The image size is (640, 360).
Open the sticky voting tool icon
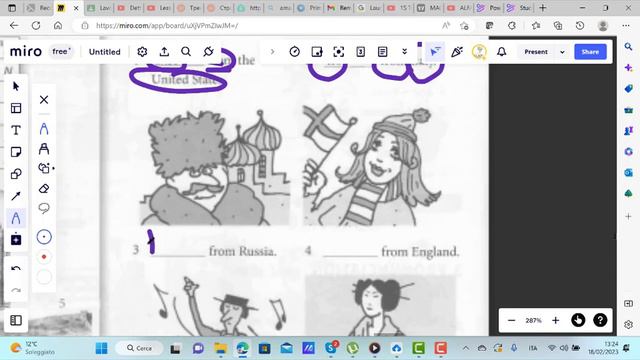(317, 52)
